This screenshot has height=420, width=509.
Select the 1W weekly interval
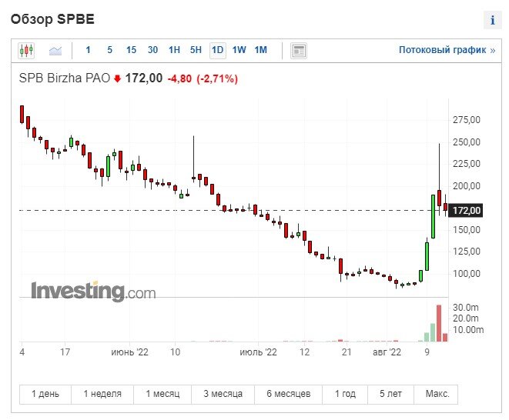239,50
